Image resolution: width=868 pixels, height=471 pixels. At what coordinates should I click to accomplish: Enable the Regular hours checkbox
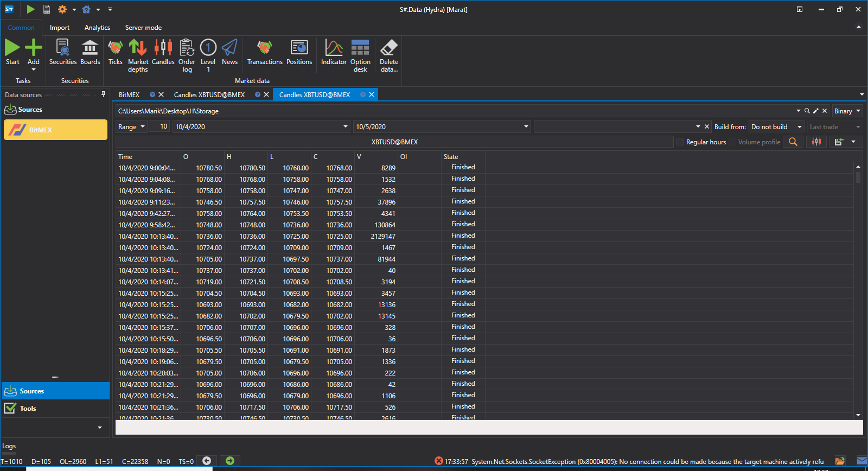click(x=680, y=142)
